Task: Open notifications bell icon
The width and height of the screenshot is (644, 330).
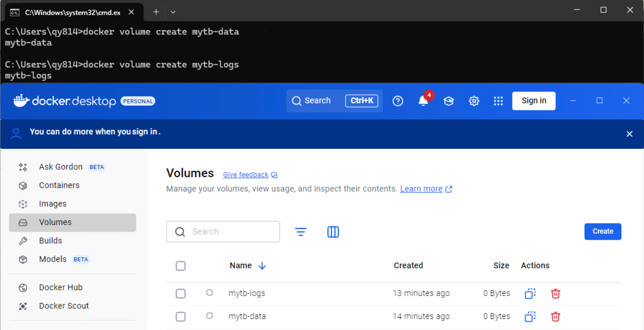Action: [x=423, y=101]
